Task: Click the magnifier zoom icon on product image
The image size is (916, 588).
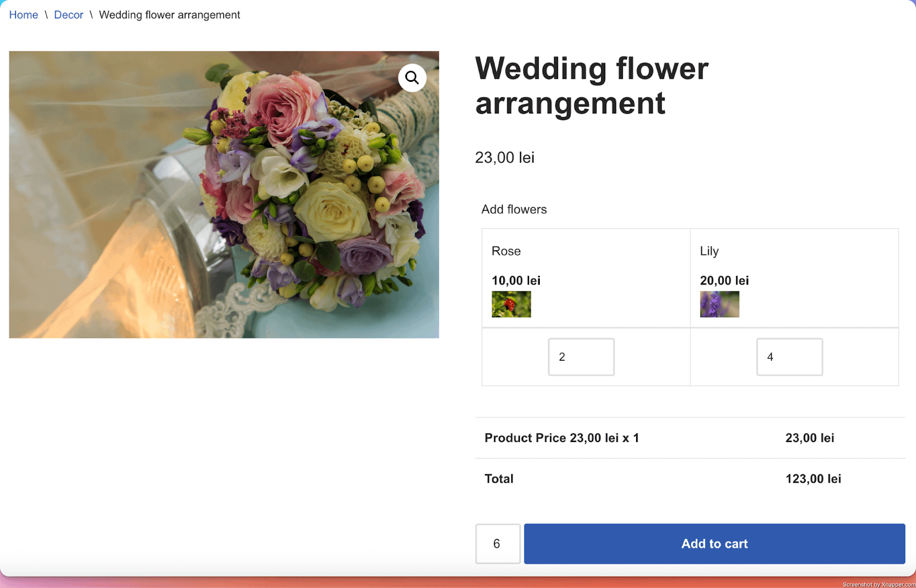Action: tap(412, 78)
